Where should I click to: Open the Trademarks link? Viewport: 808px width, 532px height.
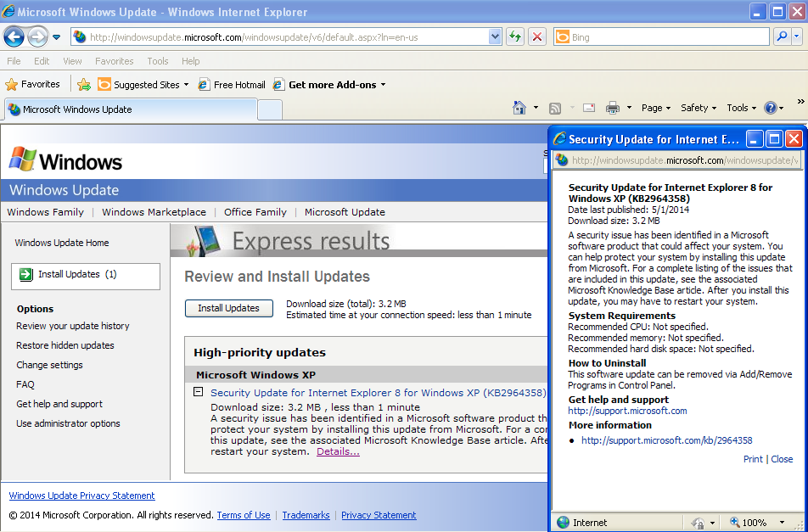(x=306, y=515)
